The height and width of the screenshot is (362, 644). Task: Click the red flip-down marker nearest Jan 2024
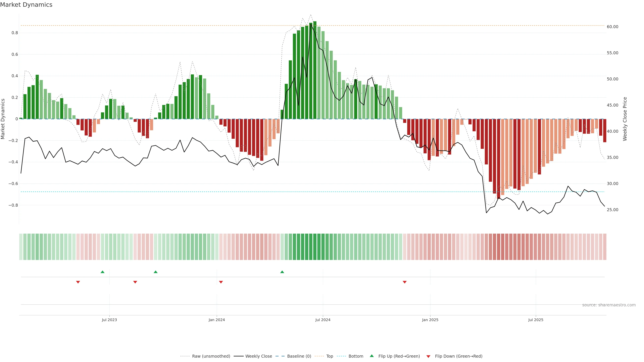[221, 282]
